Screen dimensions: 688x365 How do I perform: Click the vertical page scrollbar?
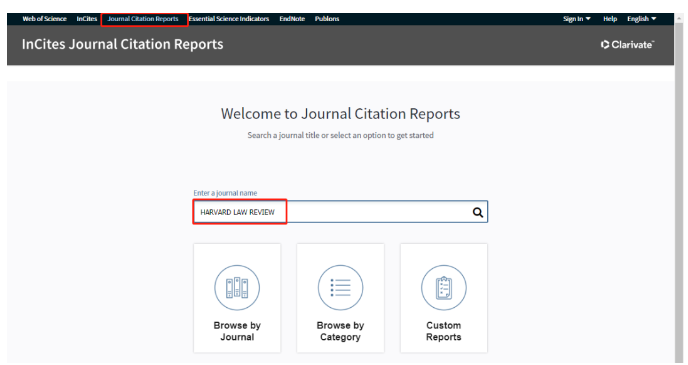click(681, 189)
